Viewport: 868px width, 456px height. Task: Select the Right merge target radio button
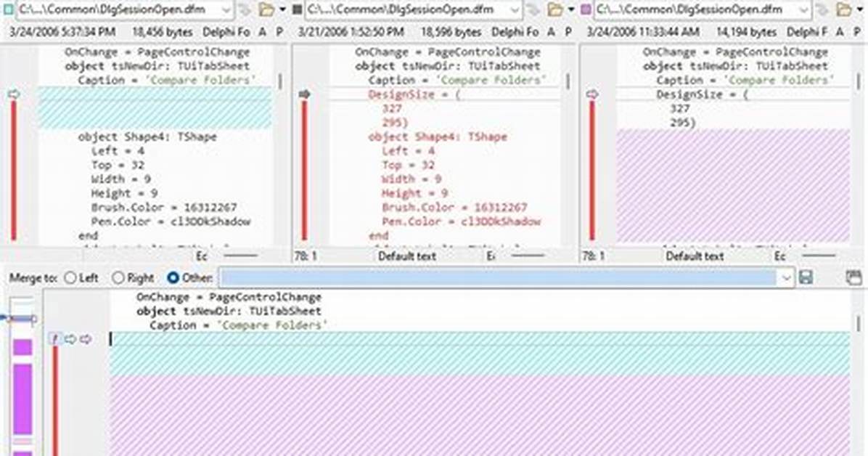click(x=118, y=277)
